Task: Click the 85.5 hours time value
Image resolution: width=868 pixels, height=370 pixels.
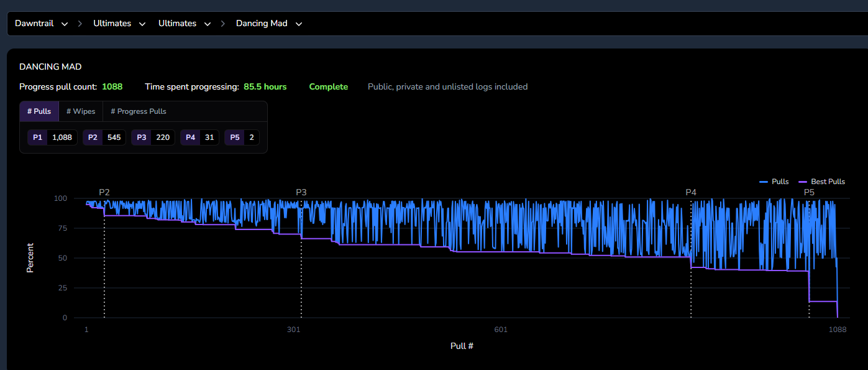Action: pos(265,86)
